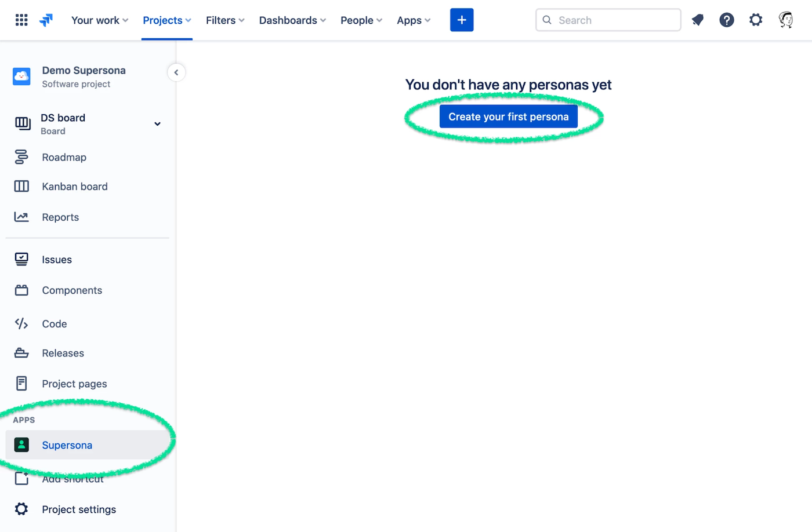
Task: Click the DS board icon
Action: coord(23,123)
